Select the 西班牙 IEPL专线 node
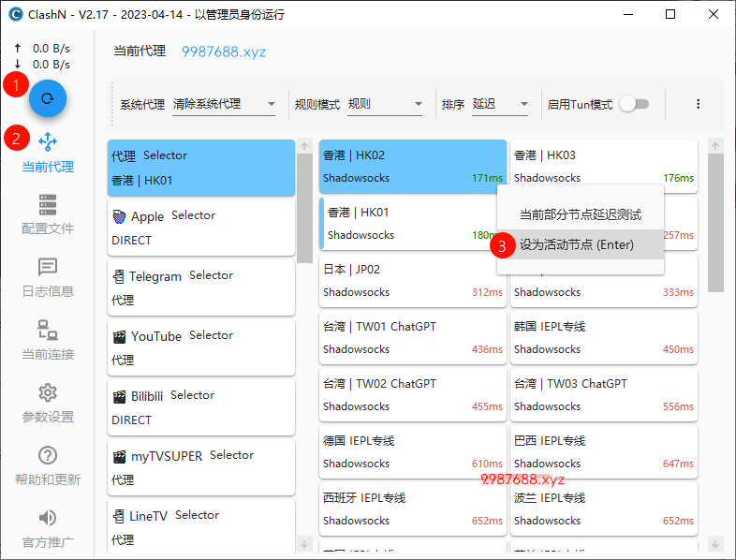Viewport: 736px width, 560px height. (413, 508)
